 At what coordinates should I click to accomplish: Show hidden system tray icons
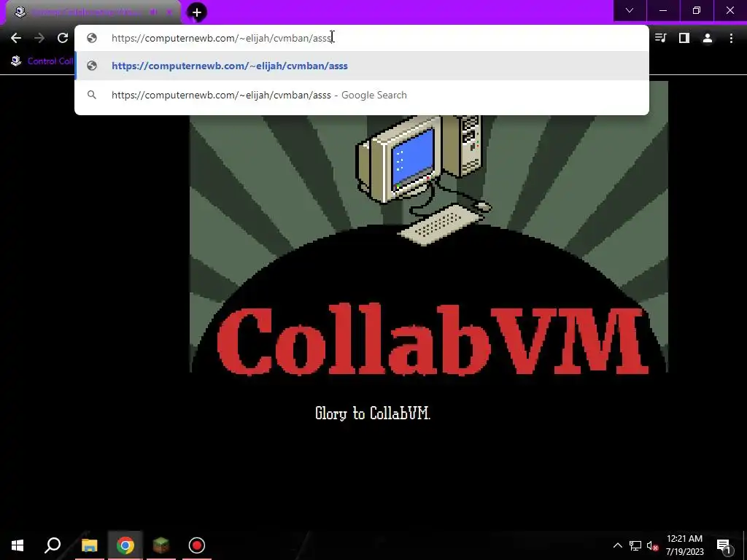click(x=617, y=545)
